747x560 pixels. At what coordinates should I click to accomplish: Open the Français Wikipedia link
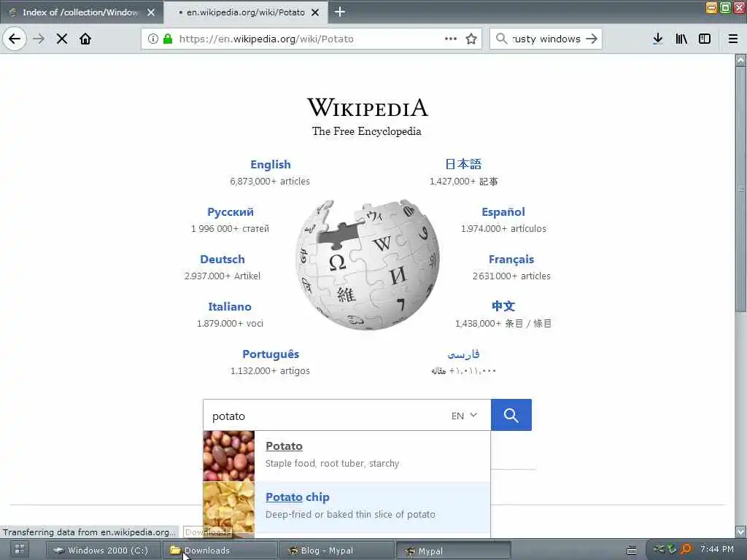pyautogui.click(x=511, y=260)
